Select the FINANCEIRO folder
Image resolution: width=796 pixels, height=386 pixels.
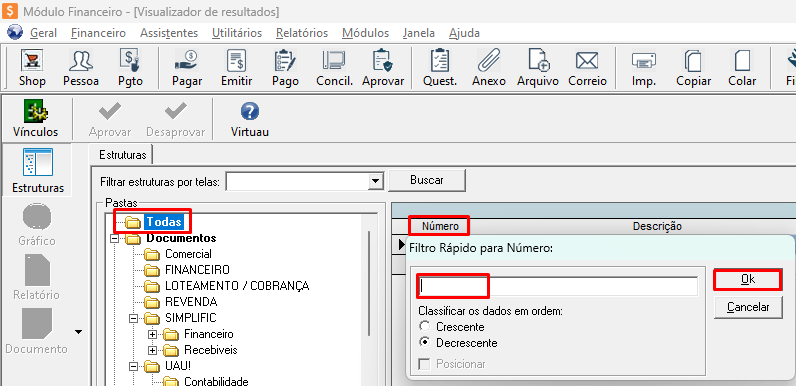click(x=197, y=270)
